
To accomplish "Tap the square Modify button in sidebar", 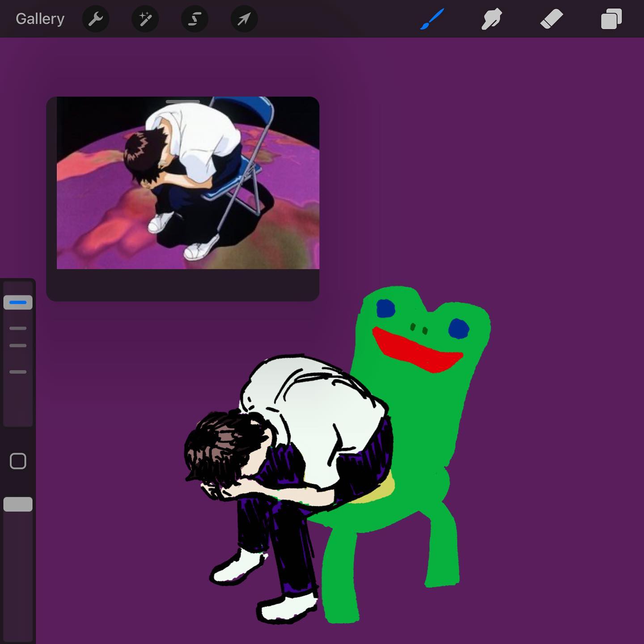I will [18, 461].
